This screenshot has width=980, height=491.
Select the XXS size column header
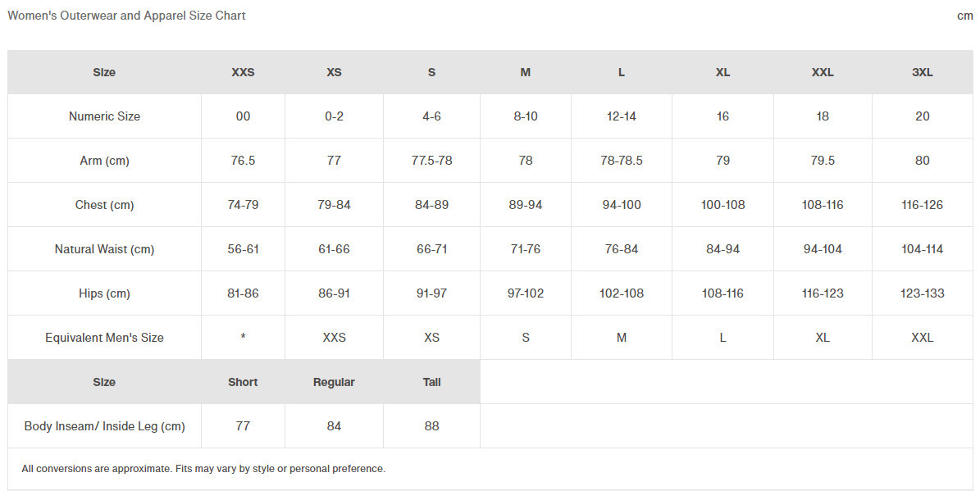point(243,72)
